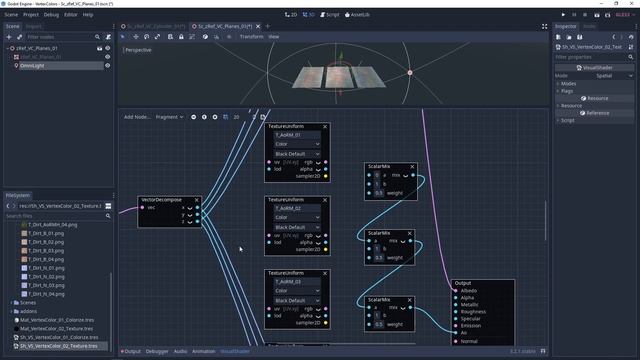Open the Help menu
This screenshot has width=640, height=360.
pyautogui.click(x=88, y=15)
